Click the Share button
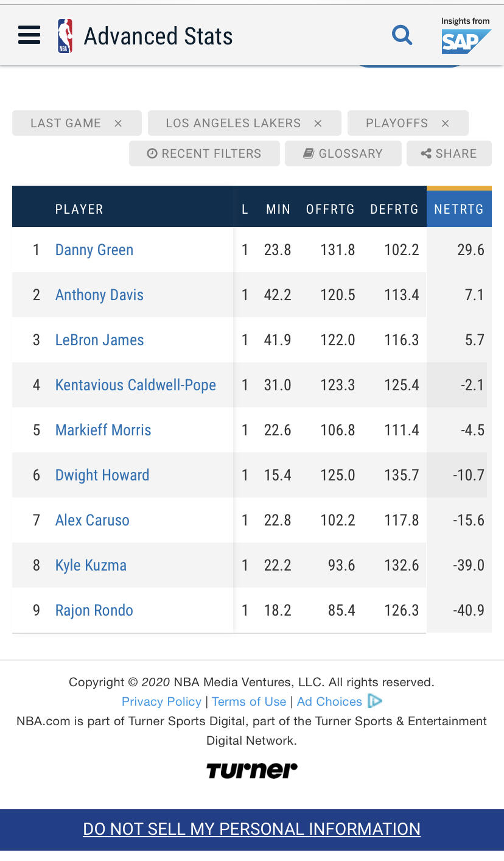504x861 pixels. click(x=449, y=153)
